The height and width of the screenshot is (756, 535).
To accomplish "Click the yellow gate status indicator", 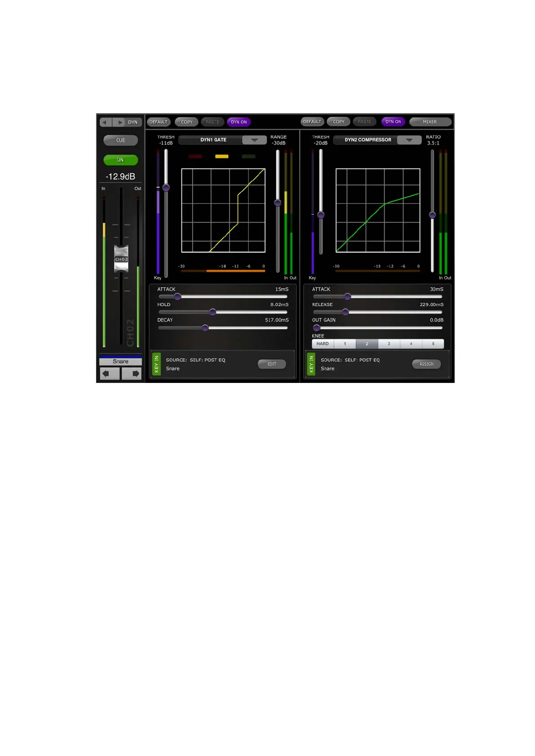I will coord(222,157).
